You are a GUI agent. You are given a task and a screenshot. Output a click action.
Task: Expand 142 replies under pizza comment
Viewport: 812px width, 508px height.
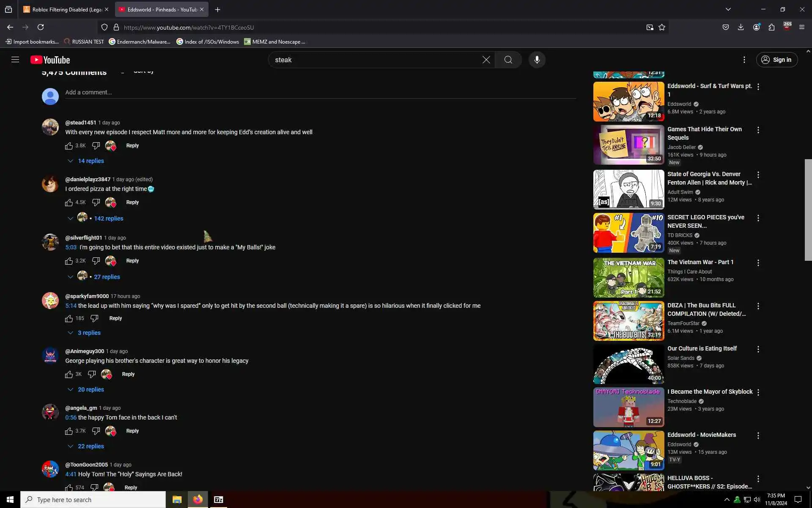coord(108,218)
